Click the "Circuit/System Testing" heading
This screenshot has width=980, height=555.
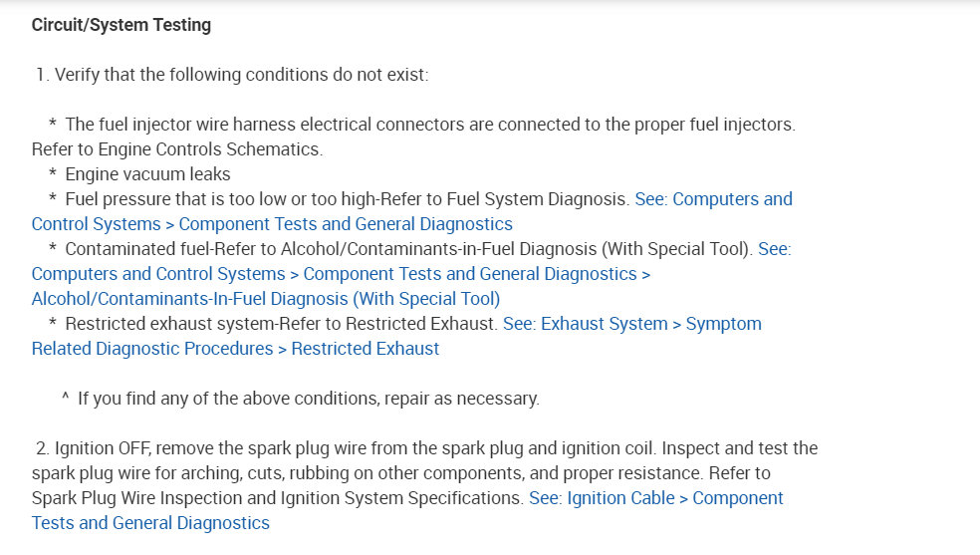(x=122, y=25)
